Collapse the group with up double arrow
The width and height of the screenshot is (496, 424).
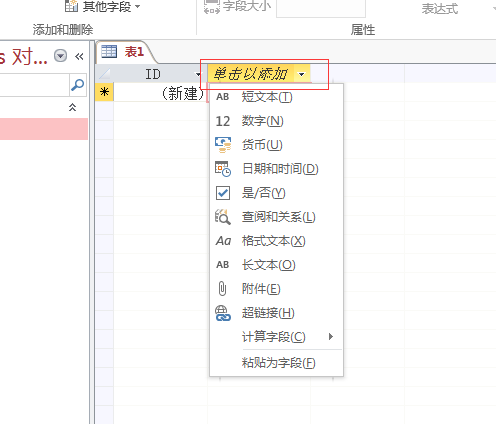[x=72, y=107]
